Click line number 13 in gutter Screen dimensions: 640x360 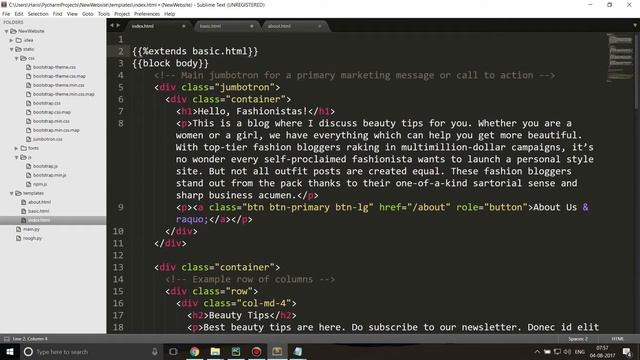click(x=118, y=267)
